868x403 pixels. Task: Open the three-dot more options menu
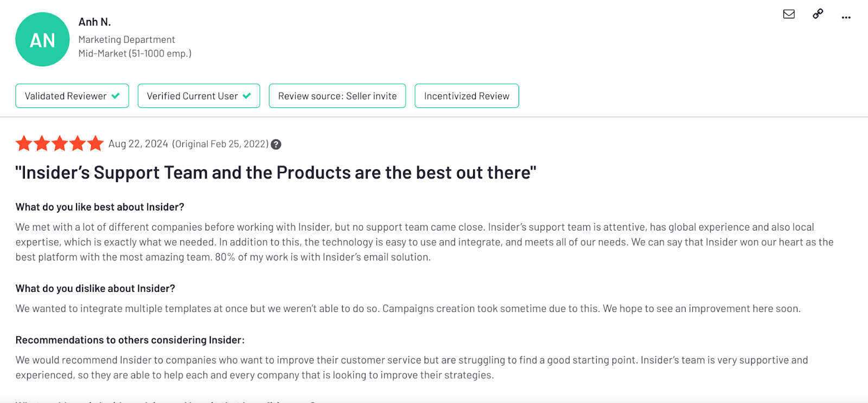click(846, 17)
